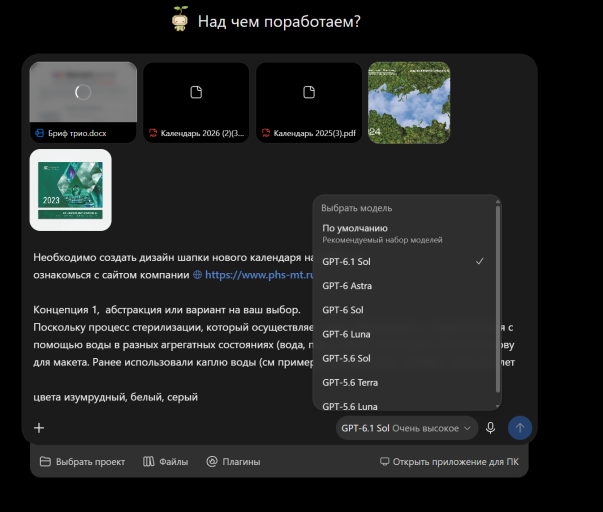Click the Над чем поработаем? heading

click(279, 22)
